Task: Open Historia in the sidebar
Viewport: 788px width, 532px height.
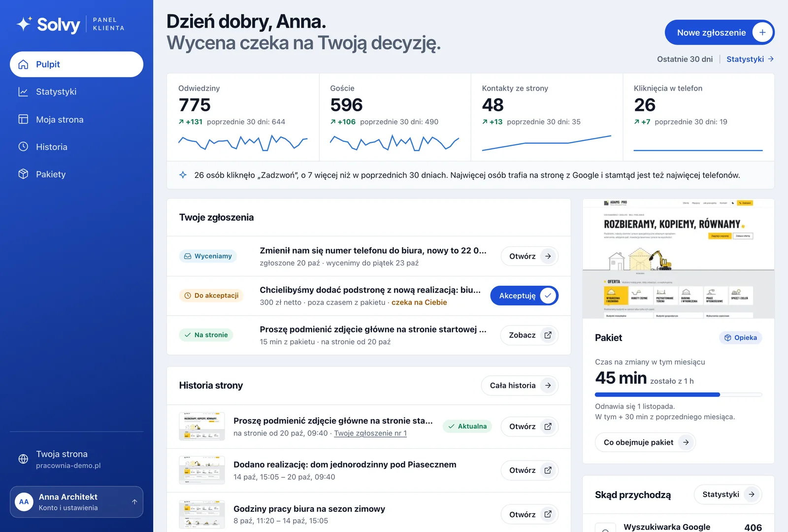Action: coord(76,146)
